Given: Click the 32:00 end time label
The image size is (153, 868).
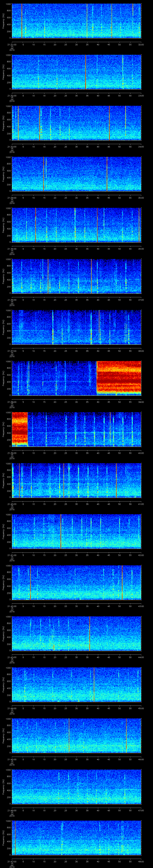Looking at the screenshot, I should coord(141,44).
